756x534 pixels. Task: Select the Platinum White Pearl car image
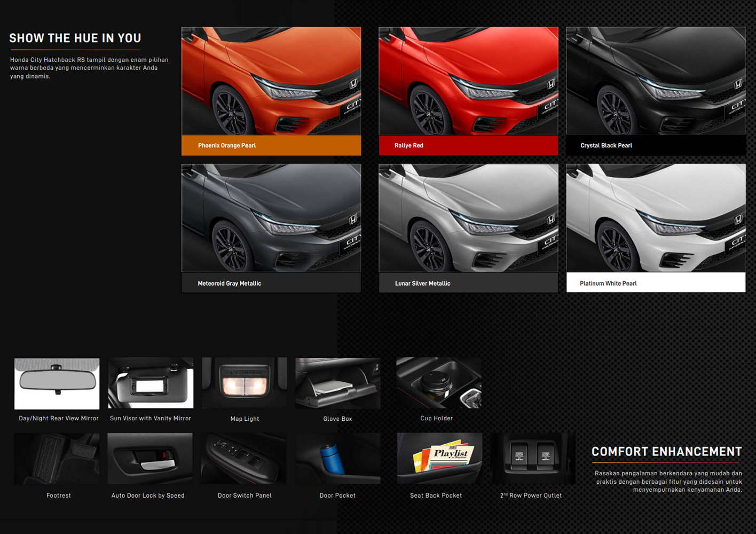click(x=656, y=218)
